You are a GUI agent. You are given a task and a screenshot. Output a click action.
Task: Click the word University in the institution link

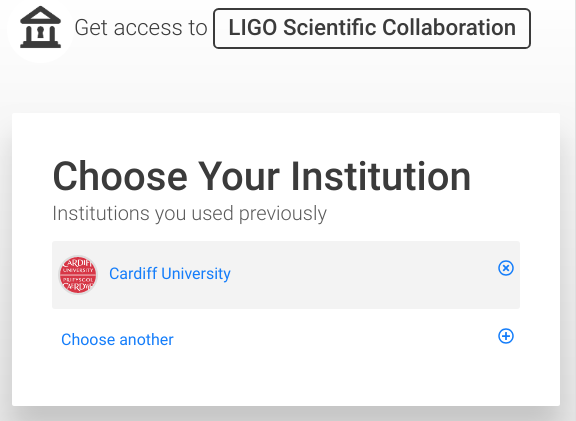196,274
